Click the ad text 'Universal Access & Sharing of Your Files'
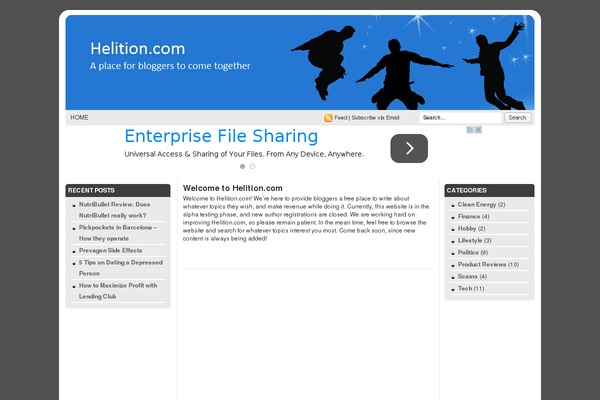The height and width of the screenshot is (400, 600). pos(194,154)
